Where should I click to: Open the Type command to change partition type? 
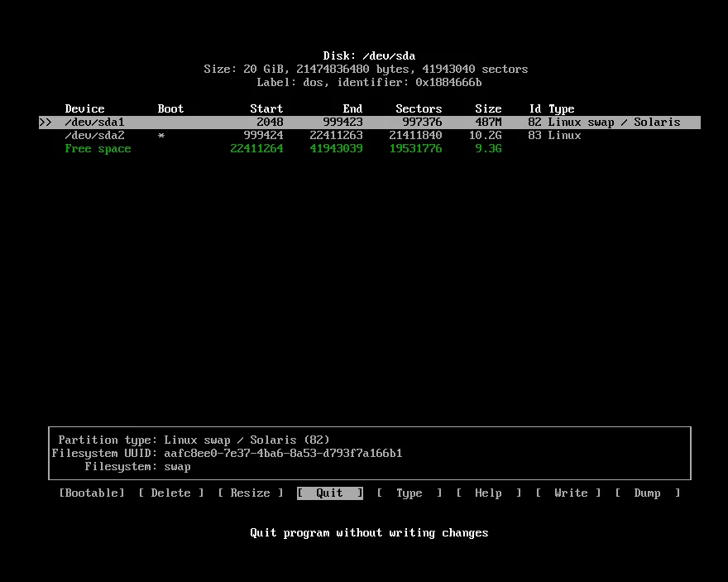coord(409,493)
